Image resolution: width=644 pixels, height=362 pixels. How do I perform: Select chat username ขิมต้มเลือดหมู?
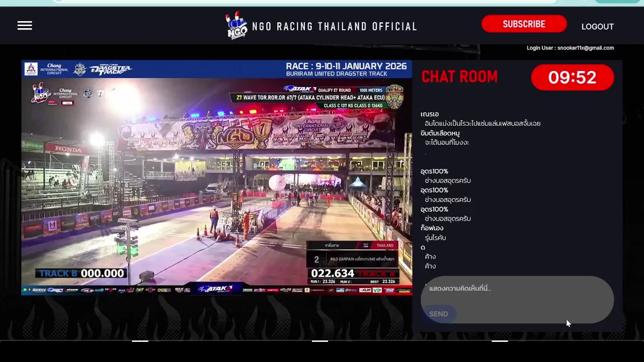[440, 133]
